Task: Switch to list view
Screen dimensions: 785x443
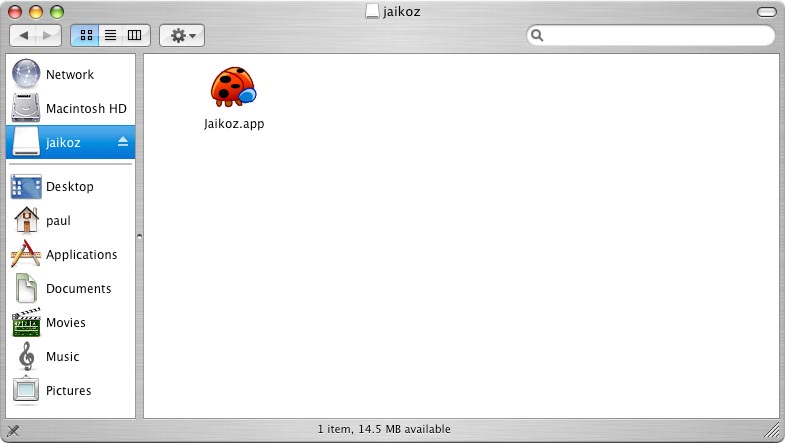Action: point(110,35)
